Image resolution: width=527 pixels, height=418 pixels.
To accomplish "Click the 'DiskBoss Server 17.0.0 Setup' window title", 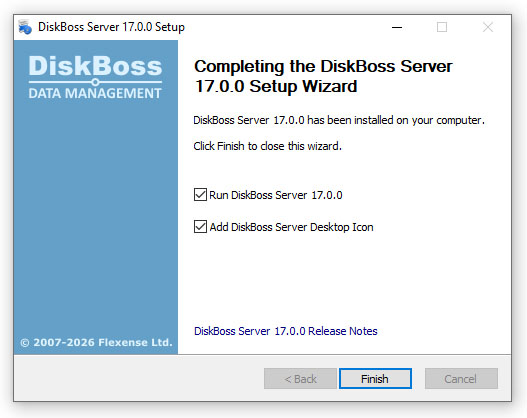I will click(x=111, y=27).
